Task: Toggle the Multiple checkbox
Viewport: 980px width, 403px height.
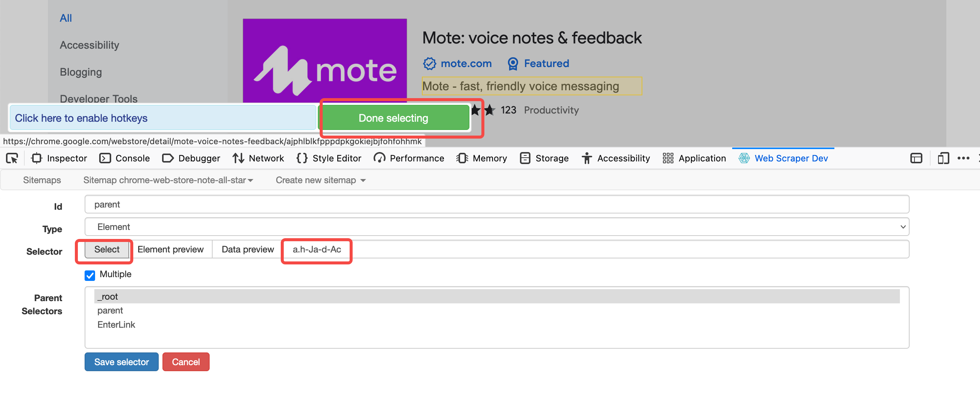Action: click(90, 275)
